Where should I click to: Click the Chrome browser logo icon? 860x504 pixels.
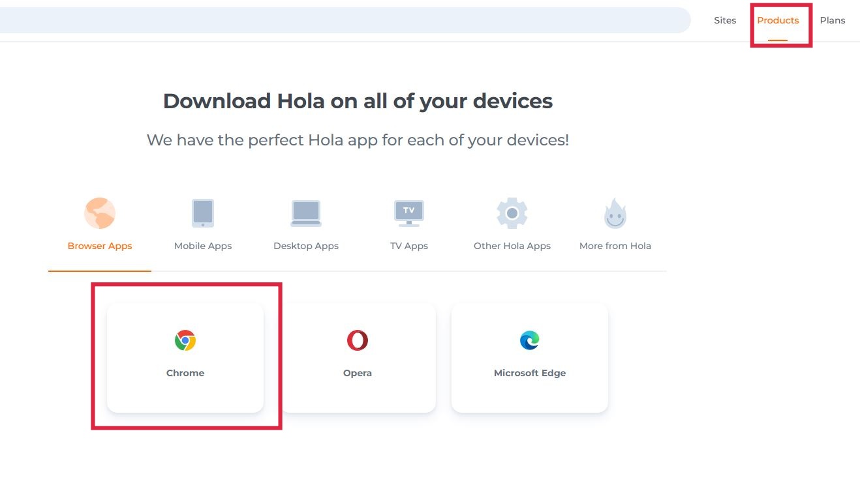coord(185,340)
